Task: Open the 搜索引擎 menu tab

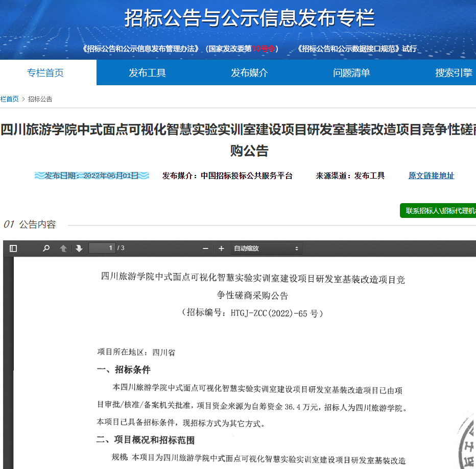Action: click(x=454, y=73)
